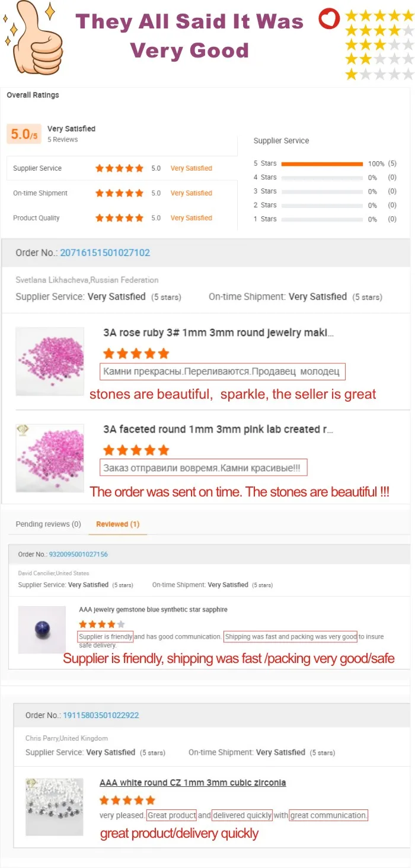Click the red heart icon
The image size is (415, 868).
pos(329,20)
